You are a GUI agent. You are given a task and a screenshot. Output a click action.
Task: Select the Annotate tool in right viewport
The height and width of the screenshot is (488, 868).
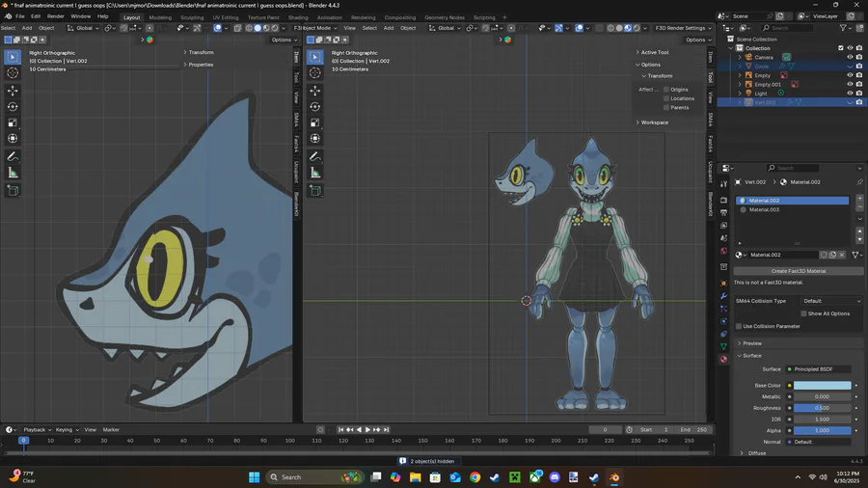click(315, 157)
